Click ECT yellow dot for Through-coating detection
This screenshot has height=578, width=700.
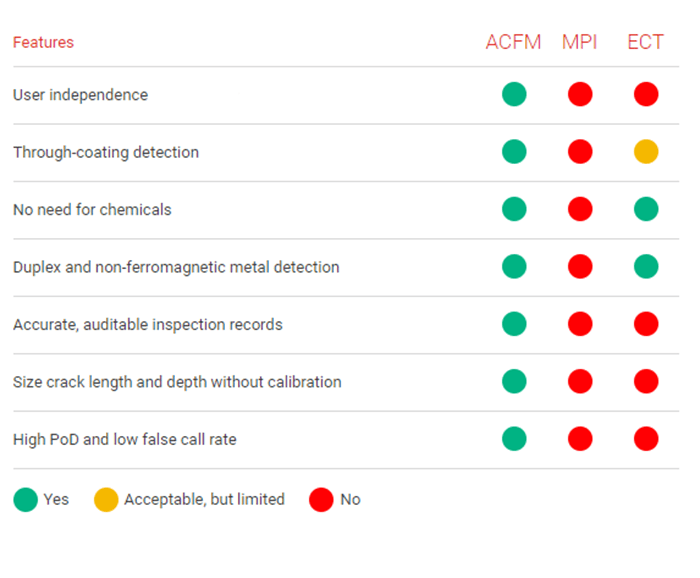coord(646,152)
